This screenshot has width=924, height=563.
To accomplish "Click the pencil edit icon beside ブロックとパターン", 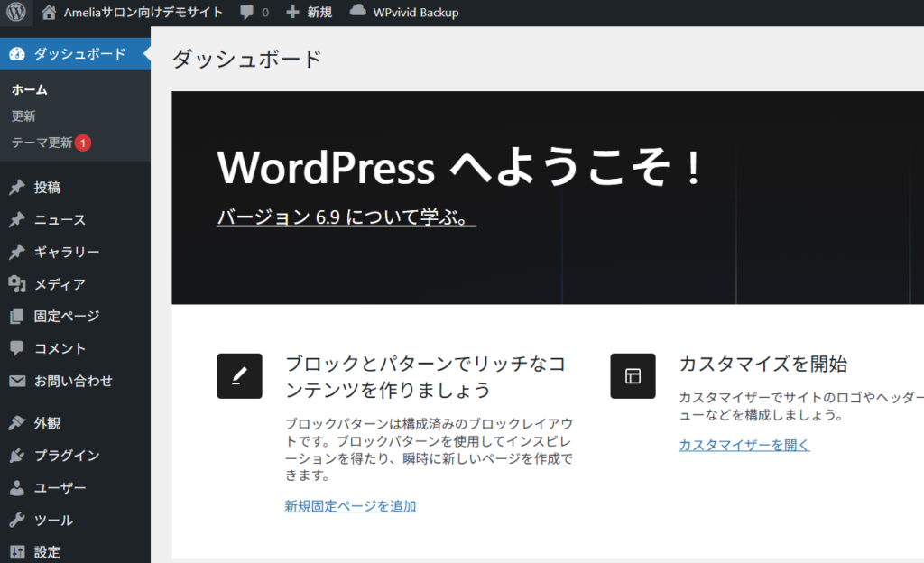I will [x=239, y=376].
